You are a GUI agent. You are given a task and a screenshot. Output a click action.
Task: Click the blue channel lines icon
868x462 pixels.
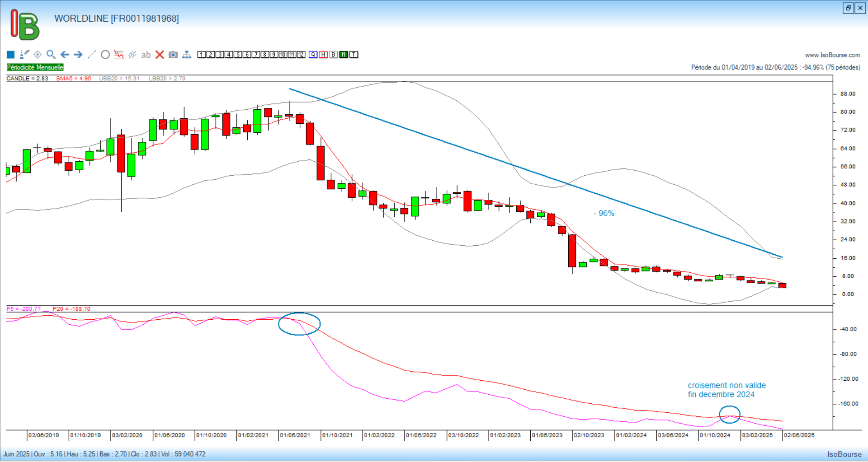(132, 55)
